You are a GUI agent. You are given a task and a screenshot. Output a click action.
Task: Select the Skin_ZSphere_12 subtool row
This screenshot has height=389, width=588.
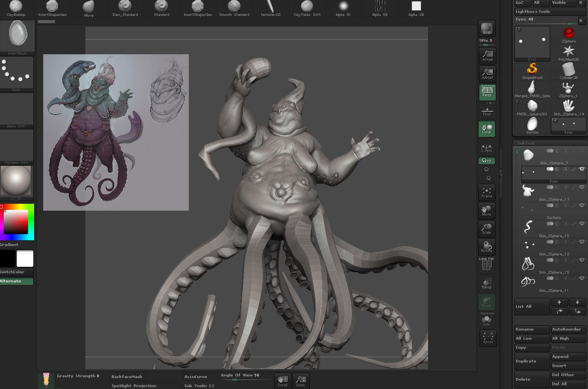point(554,247)
